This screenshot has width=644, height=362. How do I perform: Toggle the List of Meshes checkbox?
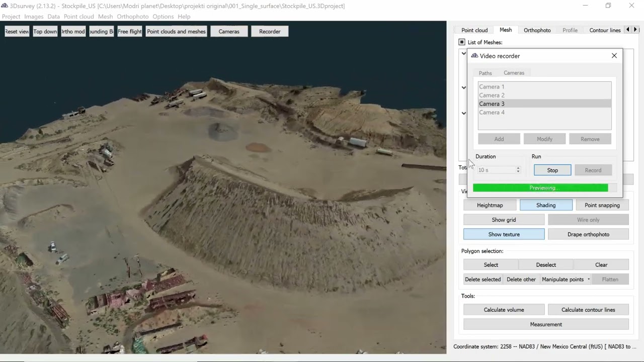tap(462, 42)
